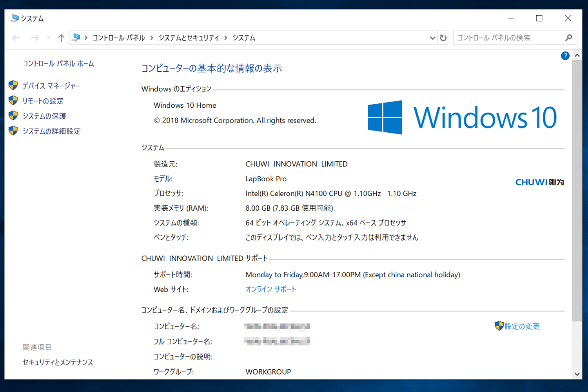588x392 pixels.
Task: Open address bar history dropdown
Action: 432,38
